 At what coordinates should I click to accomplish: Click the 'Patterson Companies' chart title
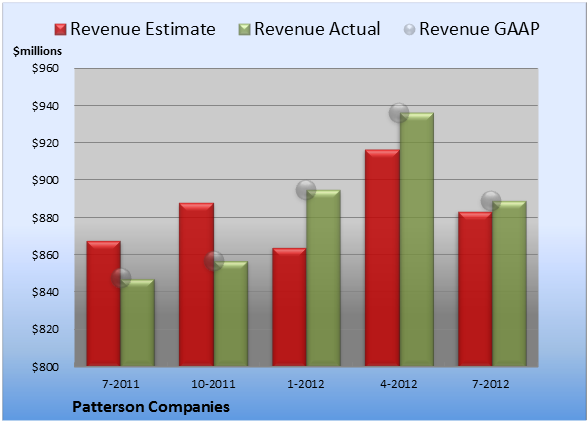click(151, 407)
